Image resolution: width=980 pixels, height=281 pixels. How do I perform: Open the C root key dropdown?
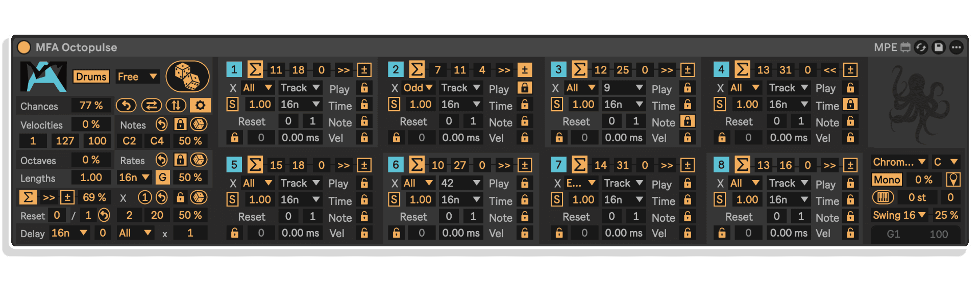(946, 162)
